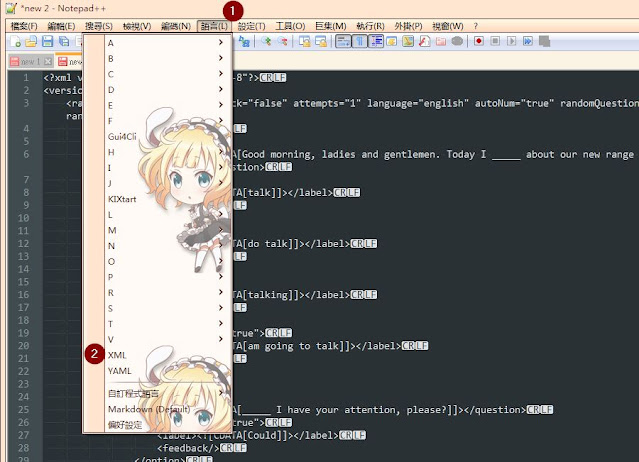Screen dimensions: 639x462
Task: Toggle Word wrap in the toolbar
Action: (x=344, y=41)
